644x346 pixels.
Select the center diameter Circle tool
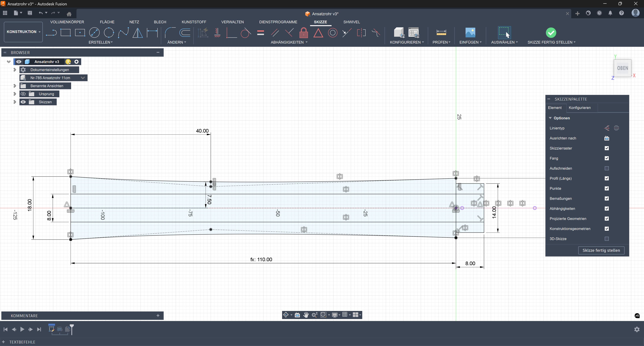[x=94, y=33]
